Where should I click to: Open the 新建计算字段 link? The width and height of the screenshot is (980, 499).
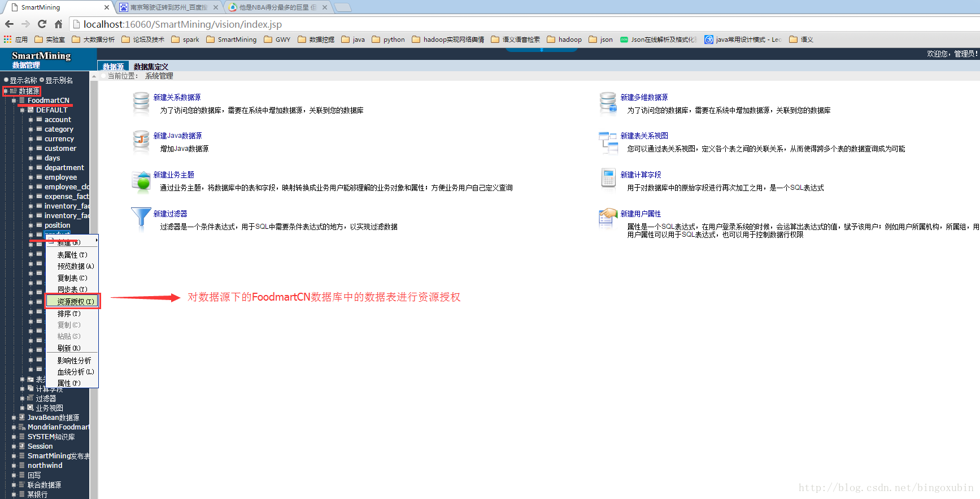pyautogui.click(x=641, y=175)
